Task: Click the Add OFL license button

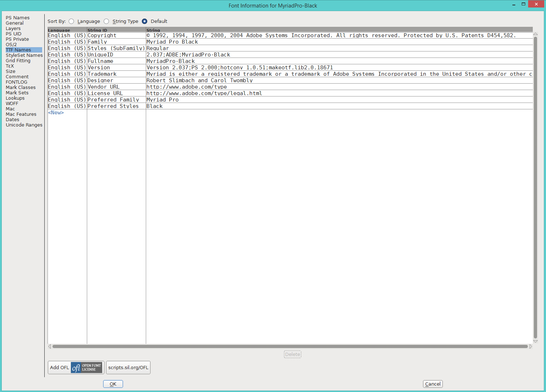Action: click(x=76, y=367)
